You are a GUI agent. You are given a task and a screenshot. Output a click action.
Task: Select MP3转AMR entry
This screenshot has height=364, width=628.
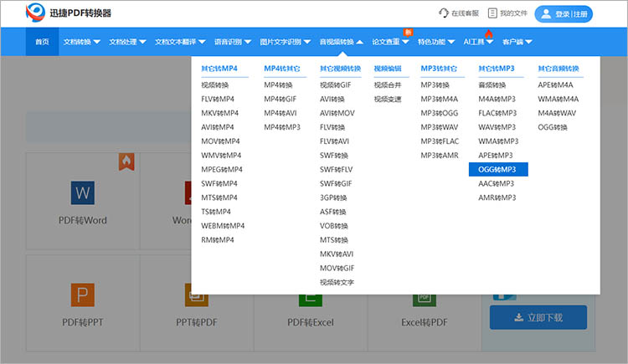440,156
